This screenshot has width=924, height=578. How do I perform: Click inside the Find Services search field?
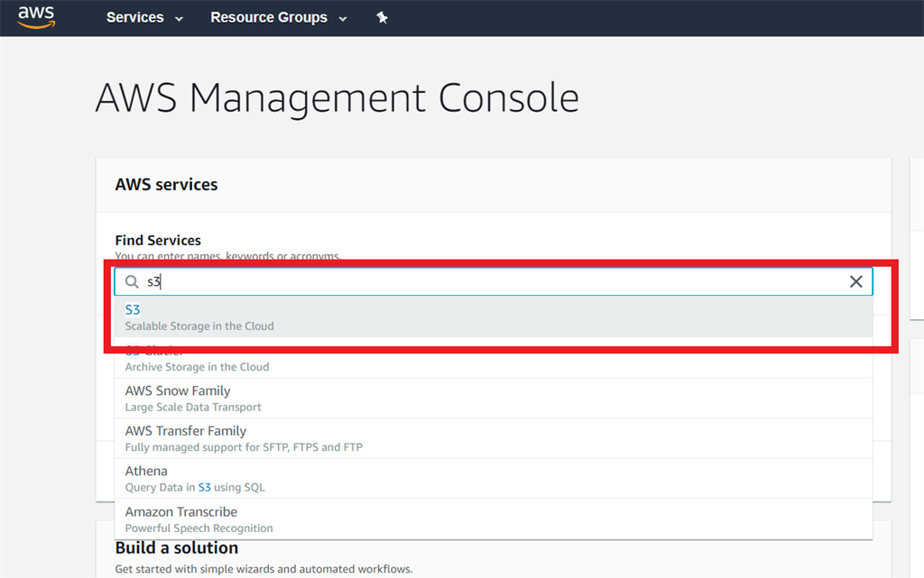click(x=494, y=281)
